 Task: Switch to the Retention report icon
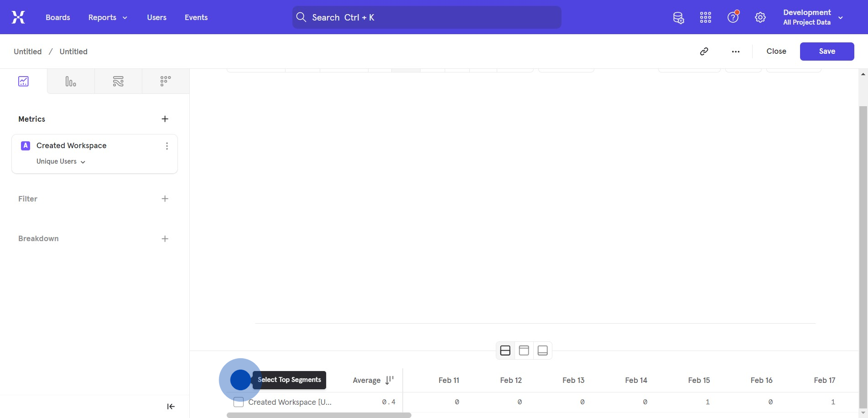(166, 82)
